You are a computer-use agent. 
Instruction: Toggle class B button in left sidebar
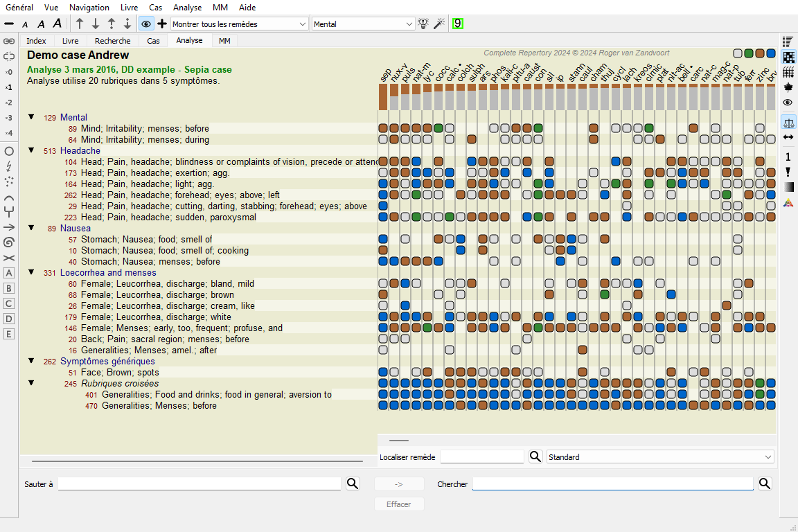click(9, 288)
